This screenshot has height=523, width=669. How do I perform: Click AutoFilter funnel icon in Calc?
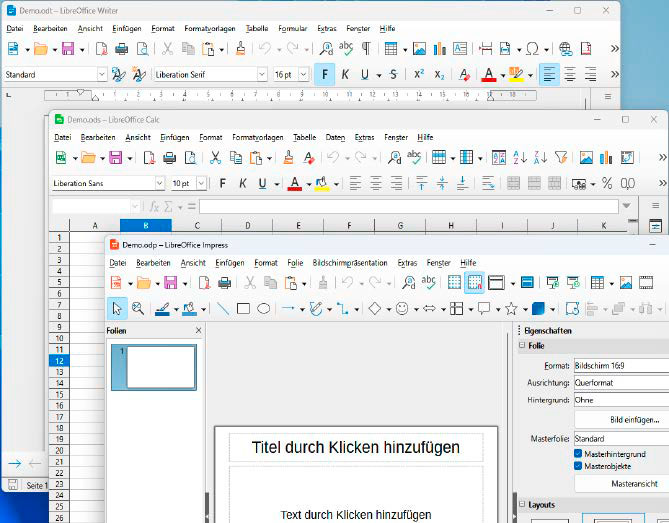(561, 157)
